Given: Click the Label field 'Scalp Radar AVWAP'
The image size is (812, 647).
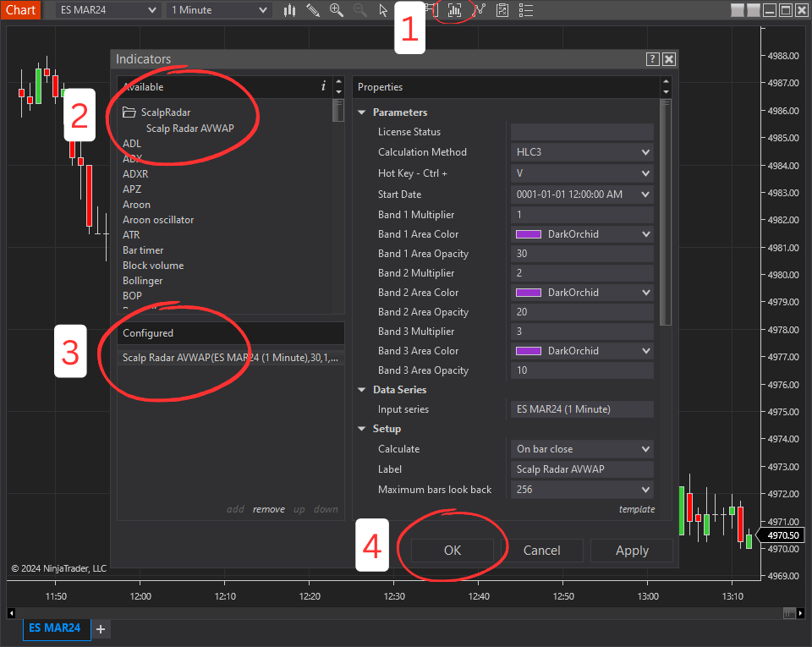Looking at the screenshot, I should click(582, 469).
